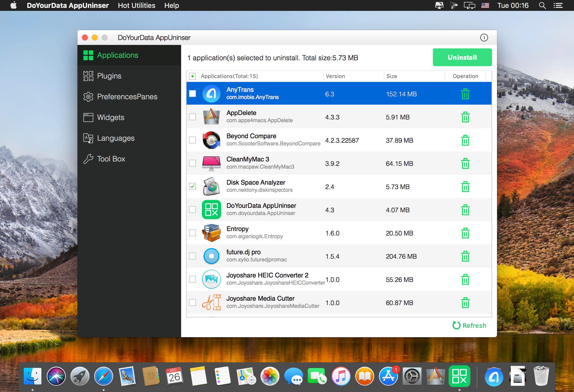Click the trash icon for future.dj pro

tap(465, 256)
